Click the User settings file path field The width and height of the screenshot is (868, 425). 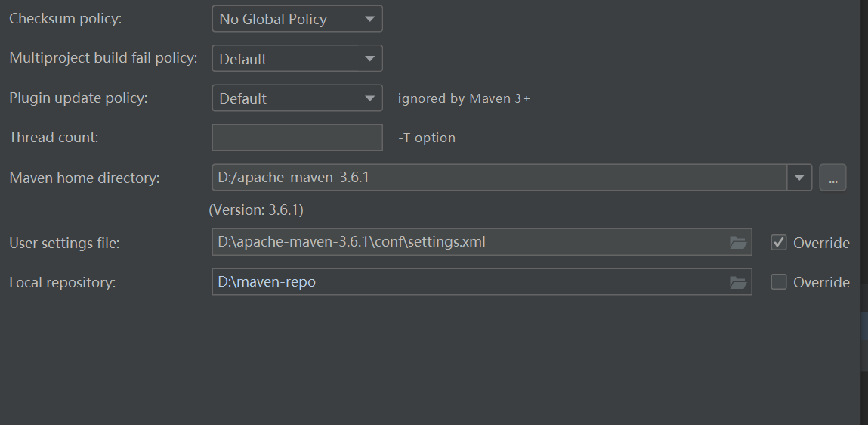468,243
